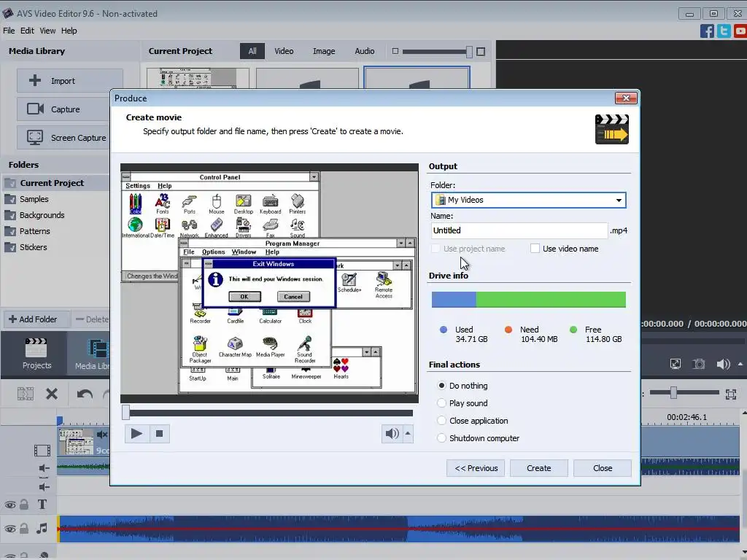Click the small thumbnail size icon
The image size is (747, 560).
click(x=395, y=51)
